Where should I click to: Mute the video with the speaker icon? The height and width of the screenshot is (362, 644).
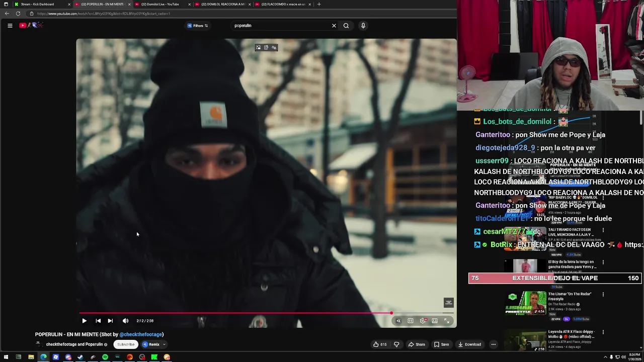pyautogui.click(x=125, y=321)
